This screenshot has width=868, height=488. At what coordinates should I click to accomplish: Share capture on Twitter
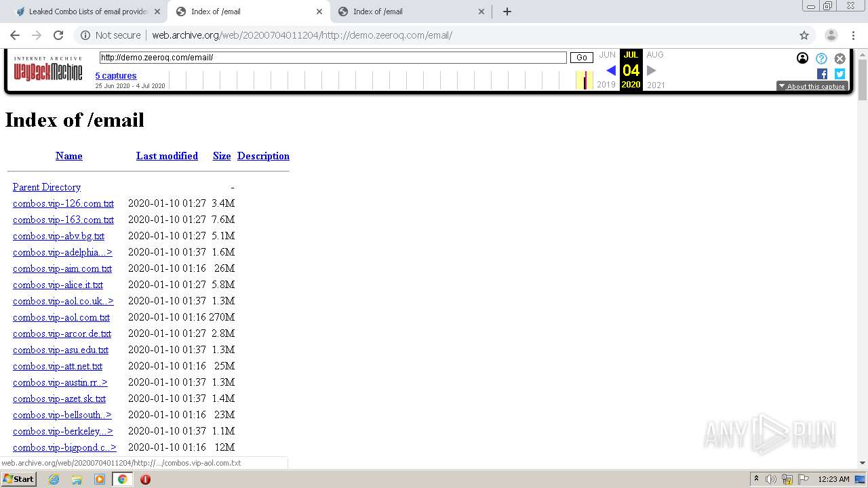pyautogui.click(x=840, y=74)
